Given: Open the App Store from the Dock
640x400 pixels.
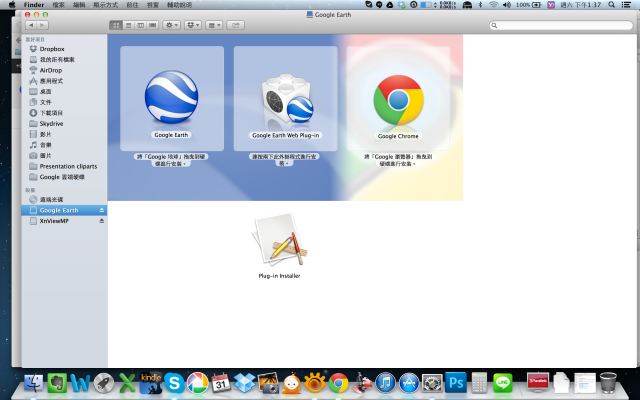Looking at the screenshot, I should pyautogui.click(x=409, y=383).
